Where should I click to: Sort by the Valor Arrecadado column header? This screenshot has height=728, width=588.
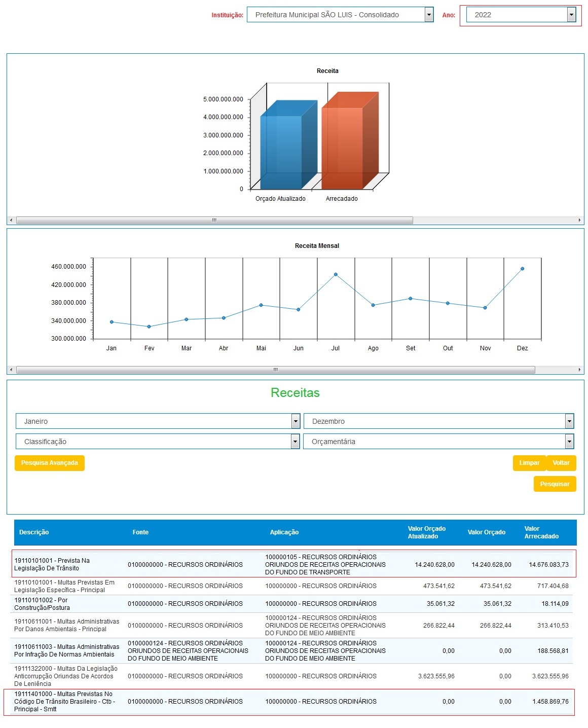tap(541, 532)
